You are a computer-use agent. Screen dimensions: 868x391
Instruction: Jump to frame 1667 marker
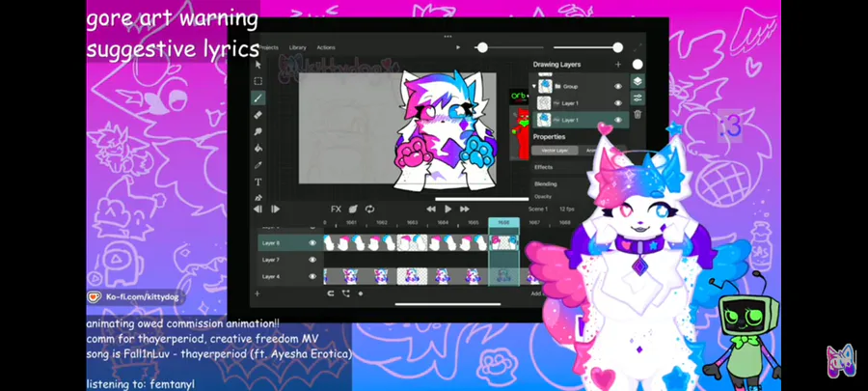[534, 222]
